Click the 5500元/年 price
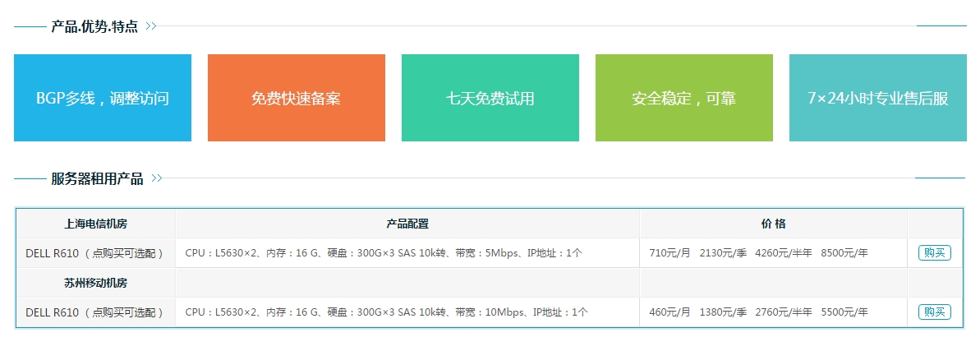980x351 pixels. tap(844, 312)
